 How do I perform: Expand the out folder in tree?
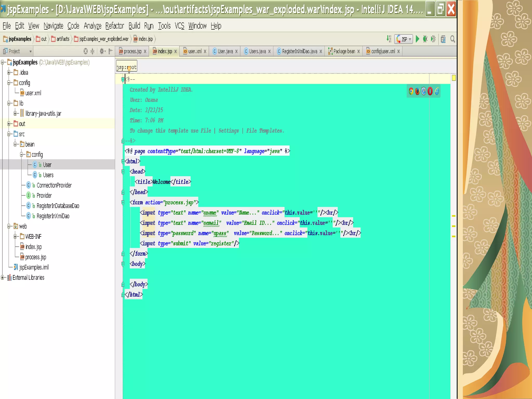(9, 124)
